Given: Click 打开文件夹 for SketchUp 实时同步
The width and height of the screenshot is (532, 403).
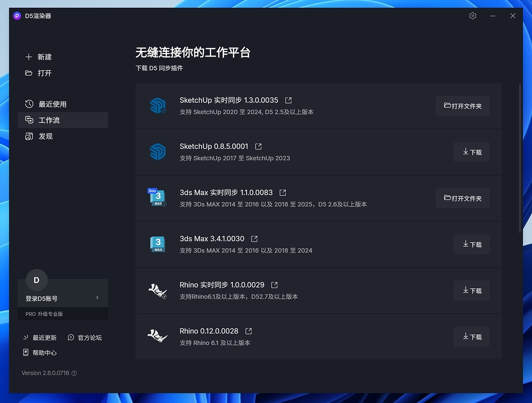Looking at the screenshot, I should tap(462, 105).
